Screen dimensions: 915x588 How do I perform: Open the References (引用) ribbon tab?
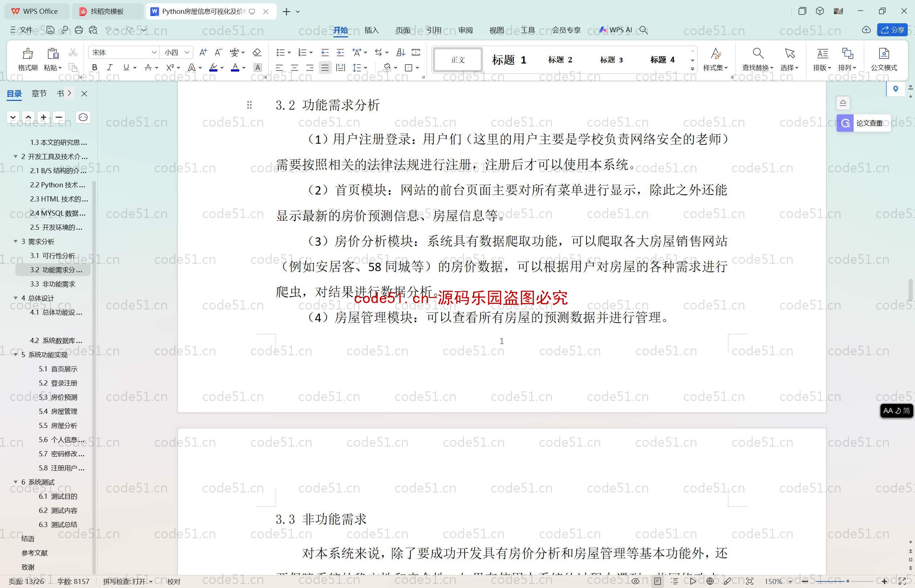coord(434,30)
